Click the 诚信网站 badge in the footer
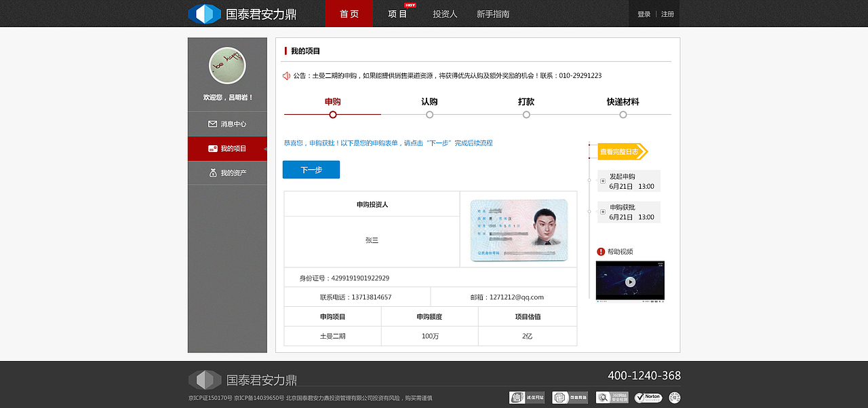Image resolution: width=868 pixels, height=408 pixels. tap(527, 398)
